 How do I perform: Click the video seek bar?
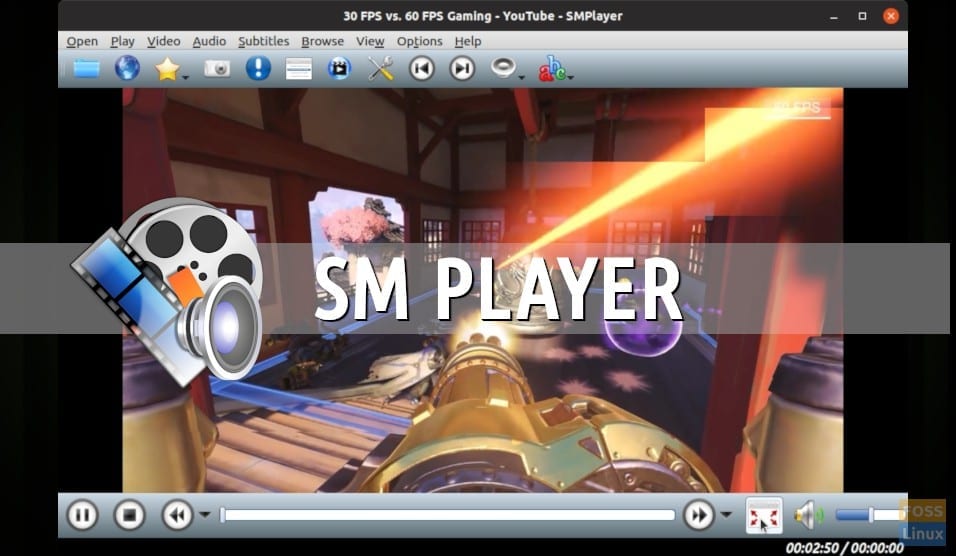point(448,515)
